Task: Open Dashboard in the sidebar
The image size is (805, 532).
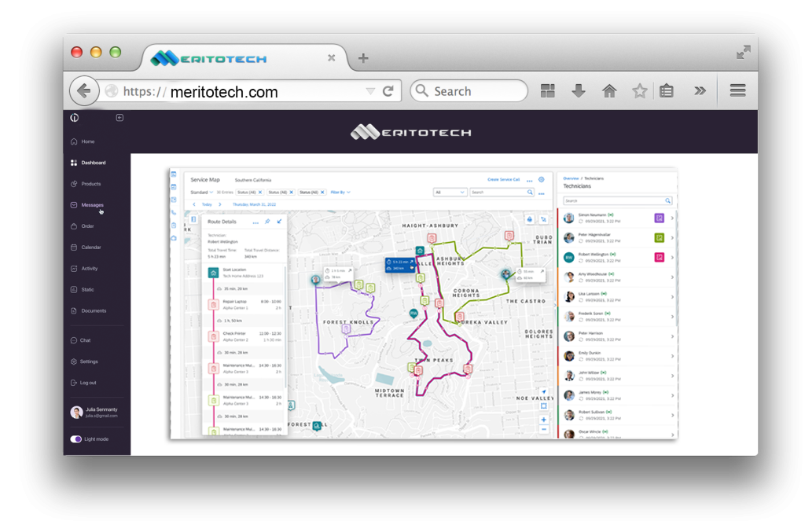Action: (88, 163)
